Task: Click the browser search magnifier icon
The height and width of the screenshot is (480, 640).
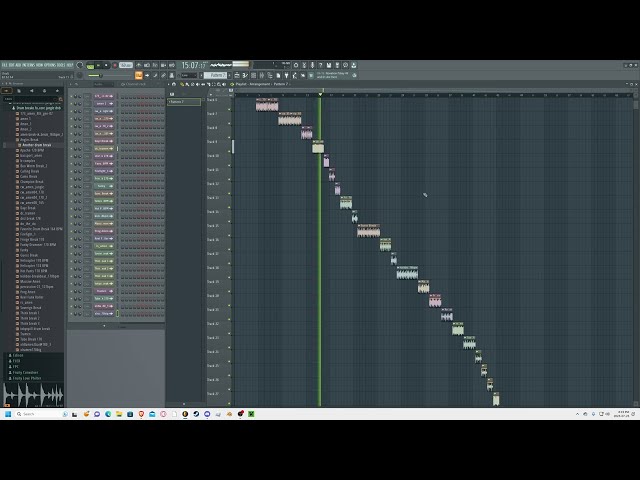Action: click(x=60, y=99)
